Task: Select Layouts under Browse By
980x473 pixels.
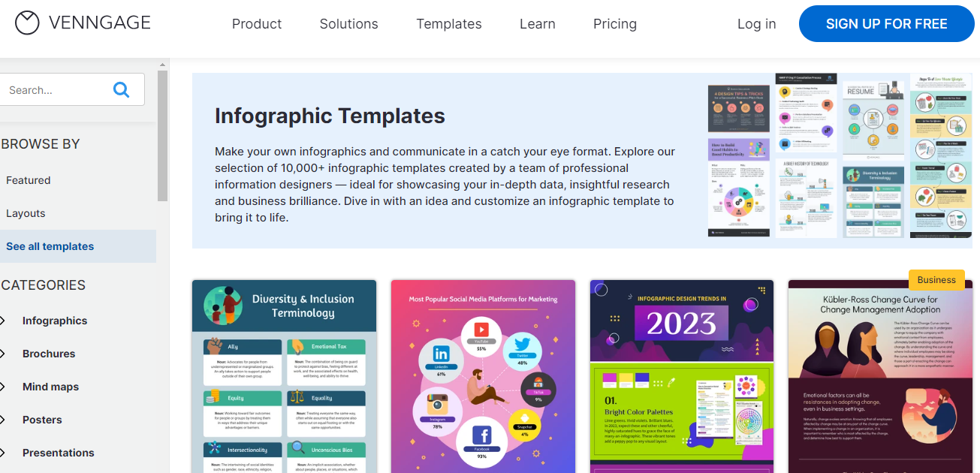Action: click(26, 213)
